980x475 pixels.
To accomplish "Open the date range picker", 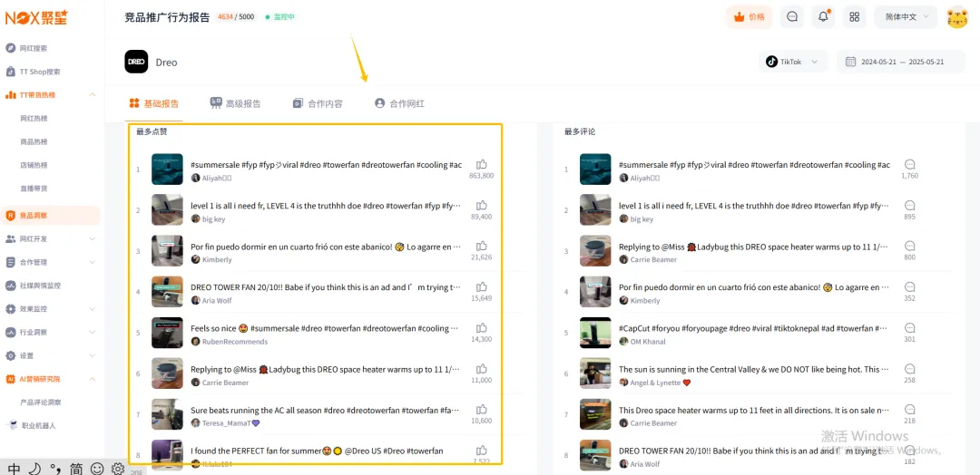I will (903, 62).
